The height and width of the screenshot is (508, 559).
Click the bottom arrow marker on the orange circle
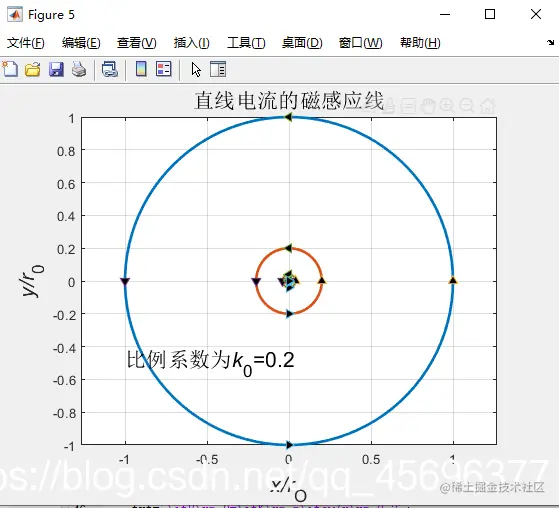[289, 314]
